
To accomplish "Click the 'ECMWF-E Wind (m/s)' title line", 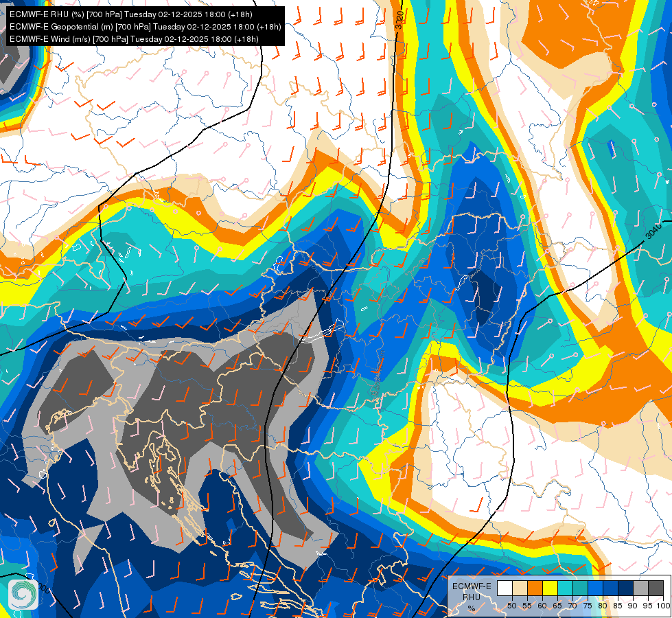I will [134, 39].
